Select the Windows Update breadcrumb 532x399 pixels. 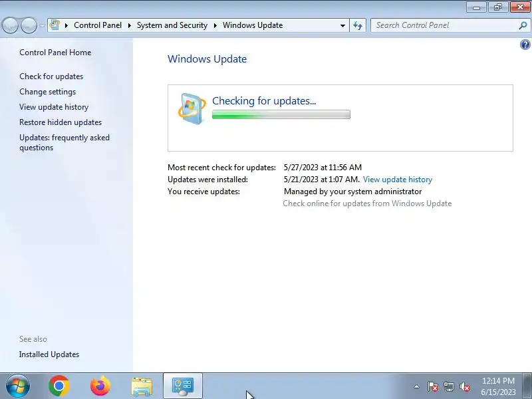253,25
